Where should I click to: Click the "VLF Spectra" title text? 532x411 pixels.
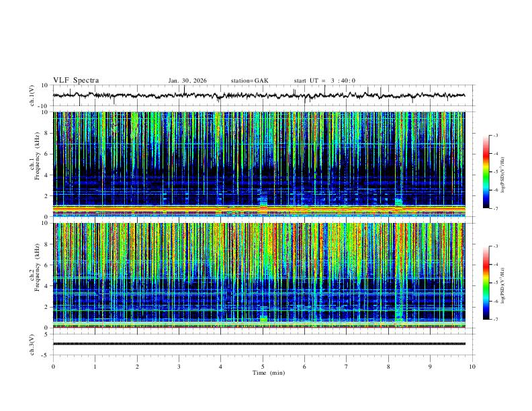(x=76, y=81)
